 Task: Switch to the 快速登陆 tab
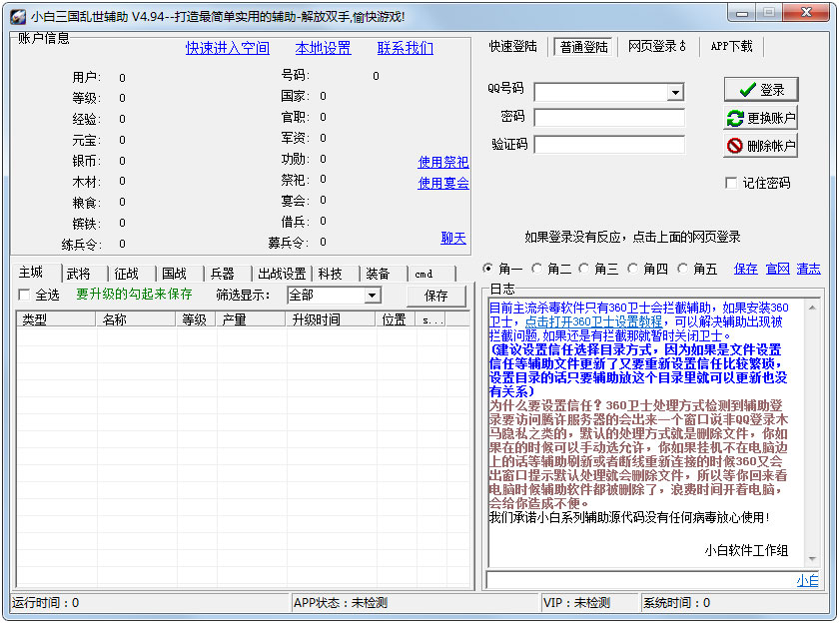click(x=512, y=47)
